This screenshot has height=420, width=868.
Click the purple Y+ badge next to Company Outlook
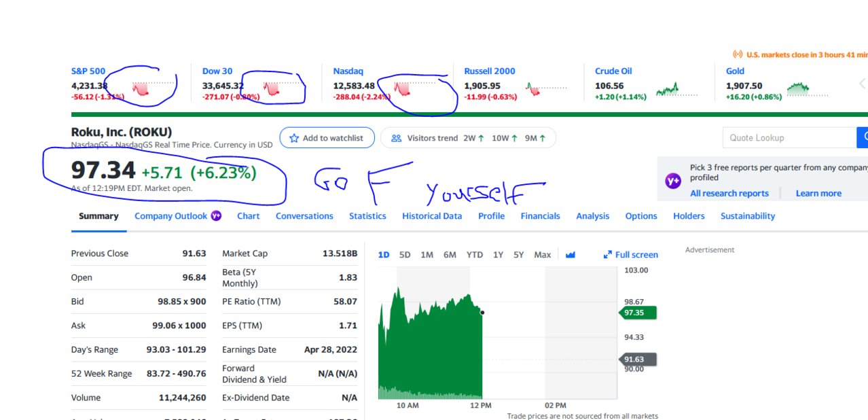point(216,216)
